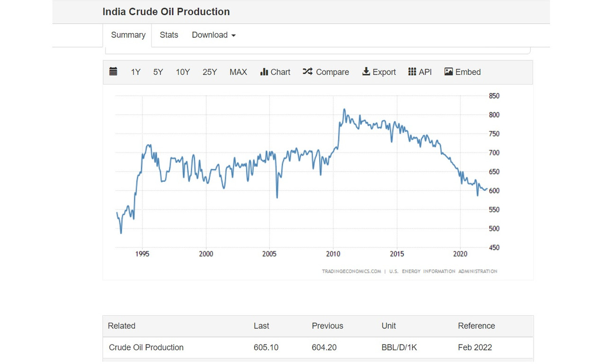This screenshot has height=364, width=606.
Task: Select the 5Y time range
Action: (x=158, y=72)
